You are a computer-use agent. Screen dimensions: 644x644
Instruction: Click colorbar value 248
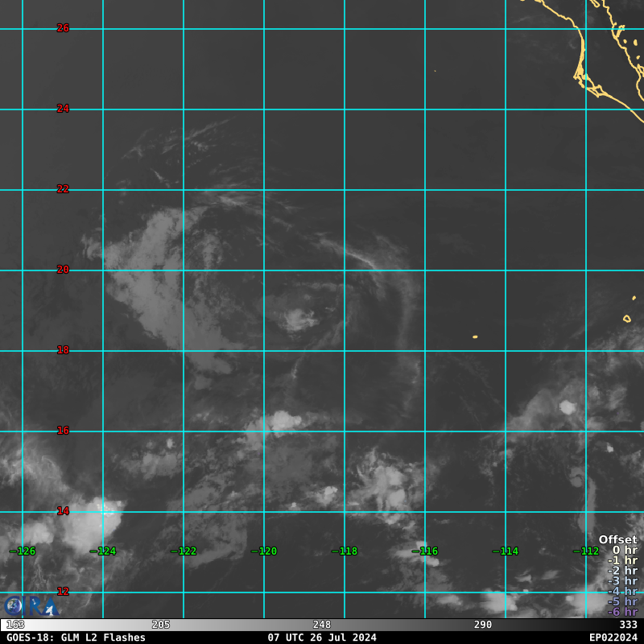321,625
